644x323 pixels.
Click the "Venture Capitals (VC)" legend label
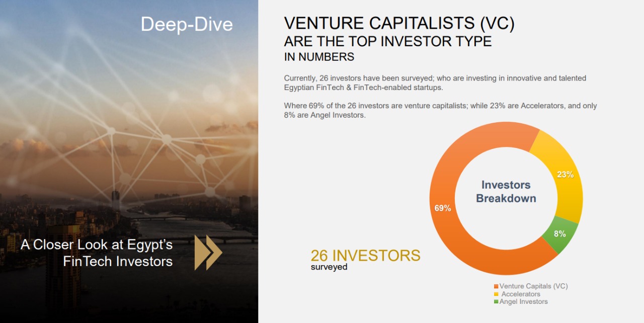tap(533, 286)
